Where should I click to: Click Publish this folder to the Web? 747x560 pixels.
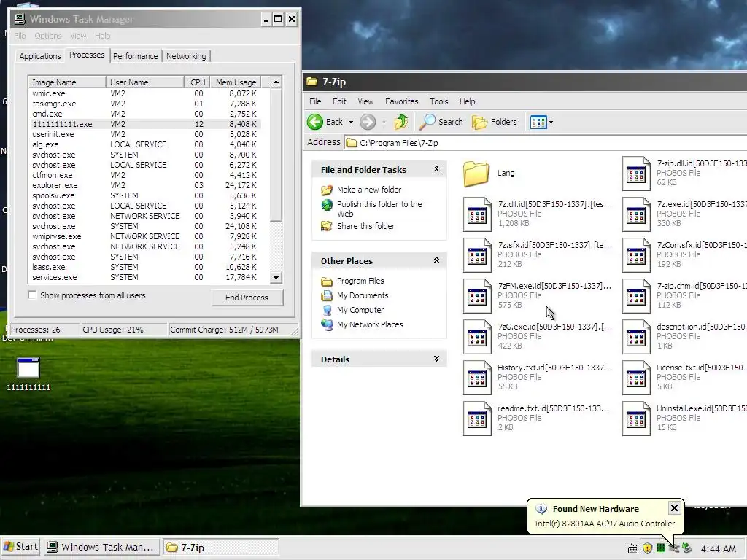point(379,209)
